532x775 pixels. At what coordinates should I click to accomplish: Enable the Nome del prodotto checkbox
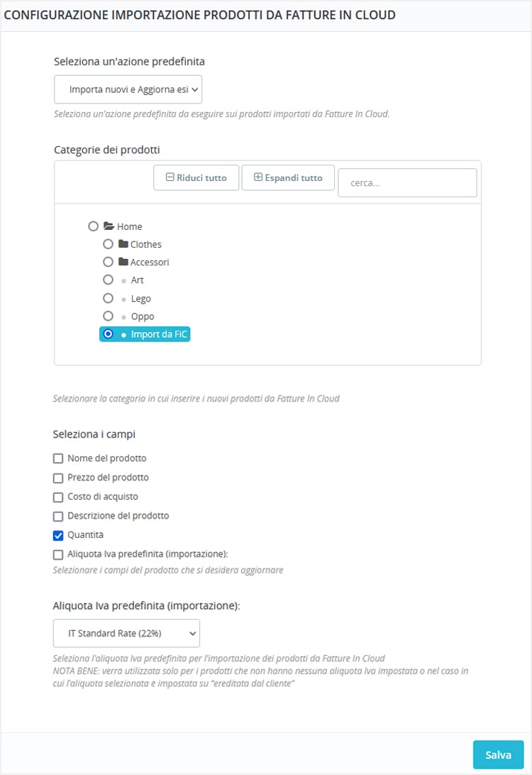point(58,458)
